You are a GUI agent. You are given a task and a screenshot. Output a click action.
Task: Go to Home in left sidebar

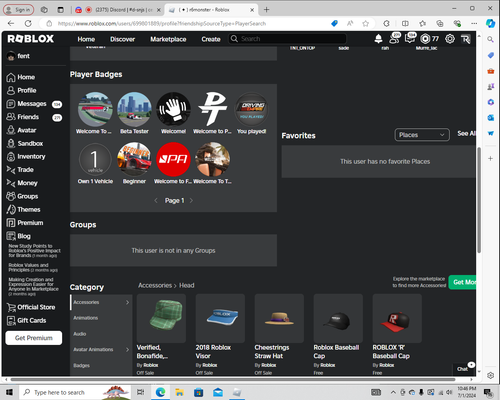coord(21,77)
